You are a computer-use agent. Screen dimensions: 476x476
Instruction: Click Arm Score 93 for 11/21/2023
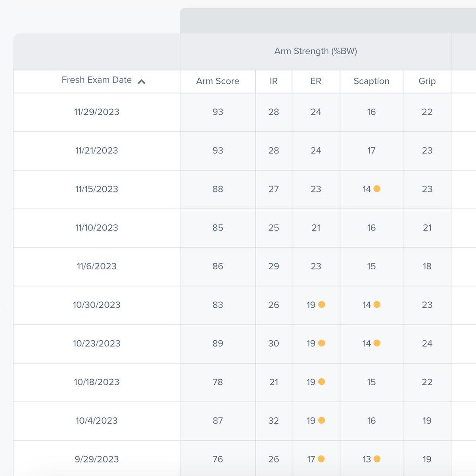click(218, 151)
